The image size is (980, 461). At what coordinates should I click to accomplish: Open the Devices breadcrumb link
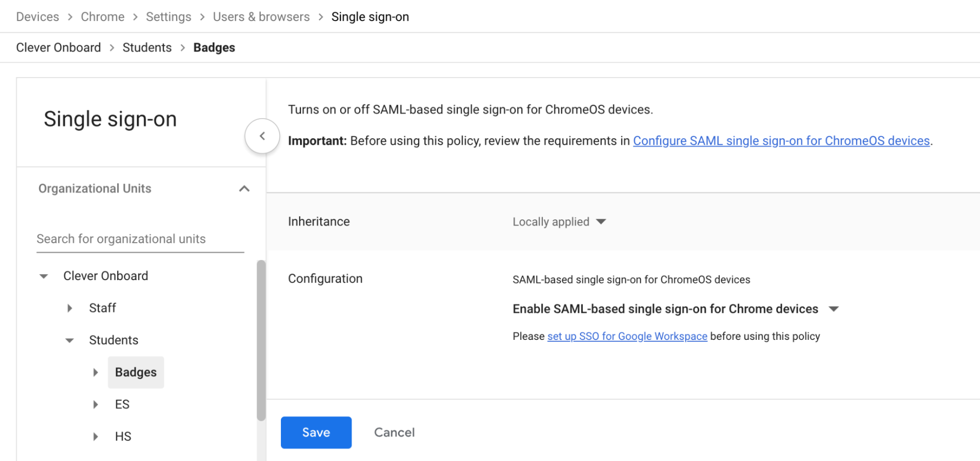point(37,16)
